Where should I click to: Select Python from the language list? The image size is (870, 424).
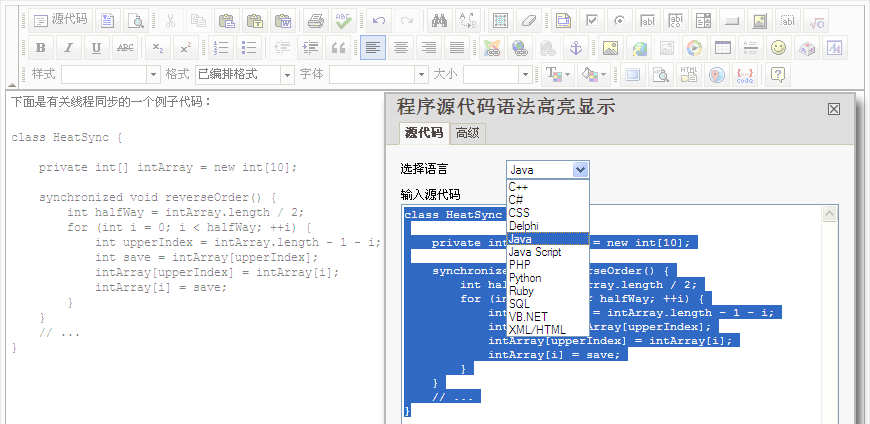coord(525,278)
